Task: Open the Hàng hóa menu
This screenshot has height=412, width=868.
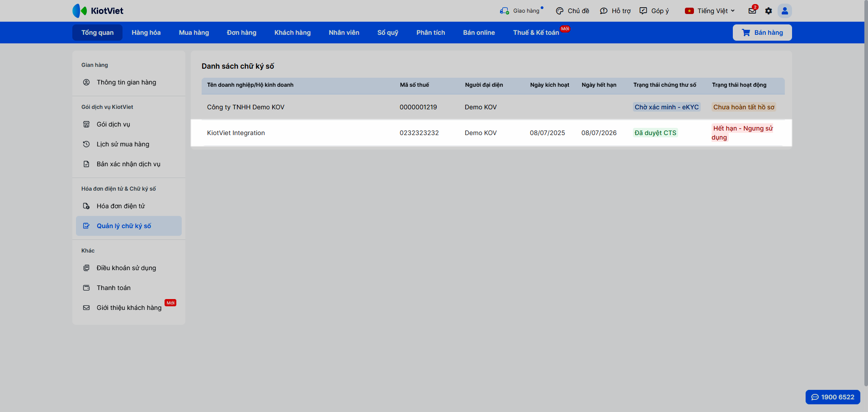Action: coord(146,33)
